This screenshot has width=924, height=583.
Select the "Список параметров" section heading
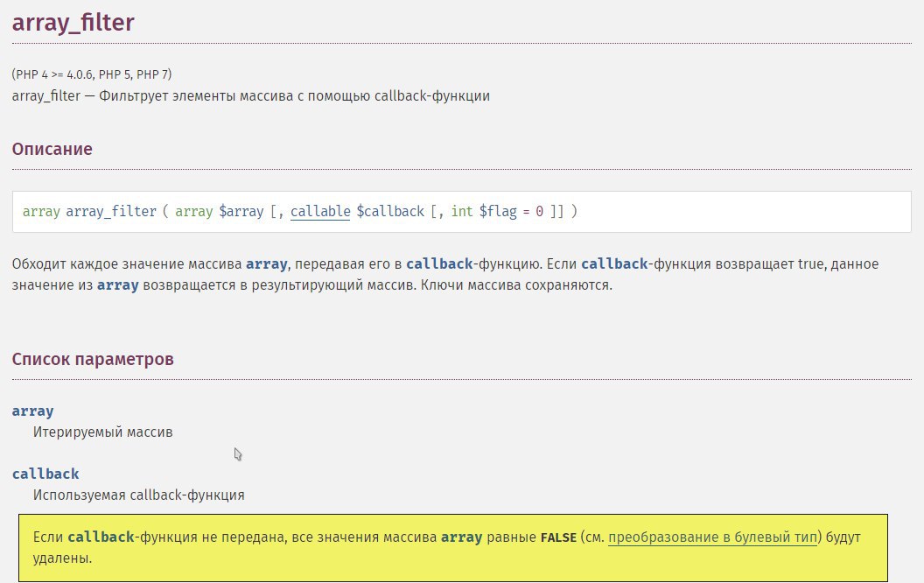click(93, 359)
